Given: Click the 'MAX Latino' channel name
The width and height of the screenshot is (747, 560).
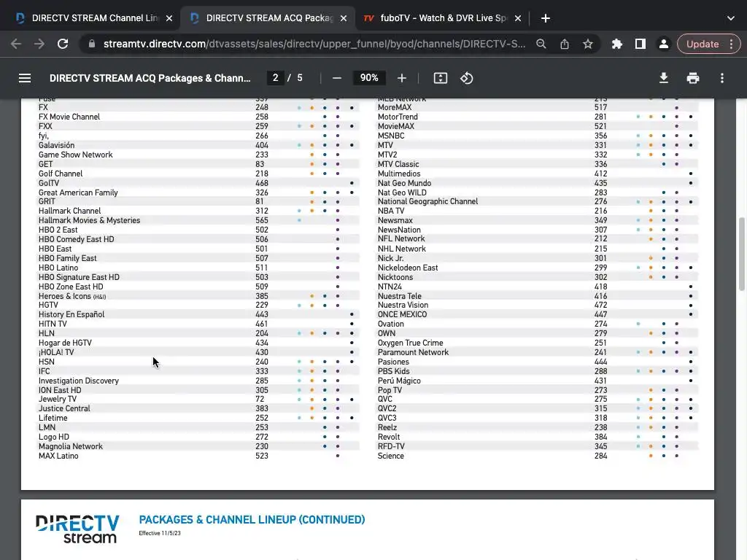Looking at the screenshot, I should pos(58,456).
